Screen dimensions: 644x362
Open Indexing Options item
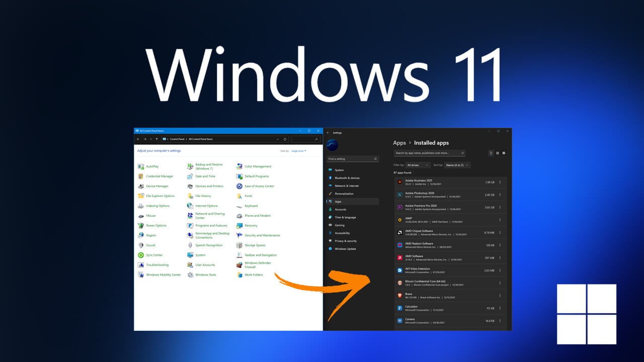tap(154, 206)
